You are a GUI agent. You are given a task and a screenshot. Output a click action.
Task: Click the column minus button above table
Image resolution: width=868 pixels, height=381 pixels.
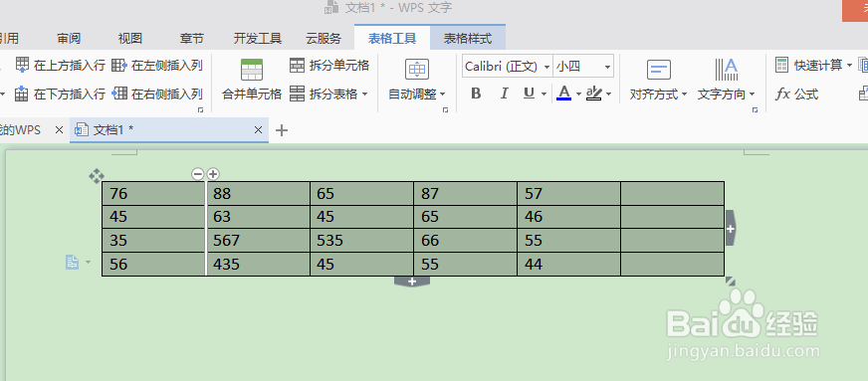(x=198, y=174)
